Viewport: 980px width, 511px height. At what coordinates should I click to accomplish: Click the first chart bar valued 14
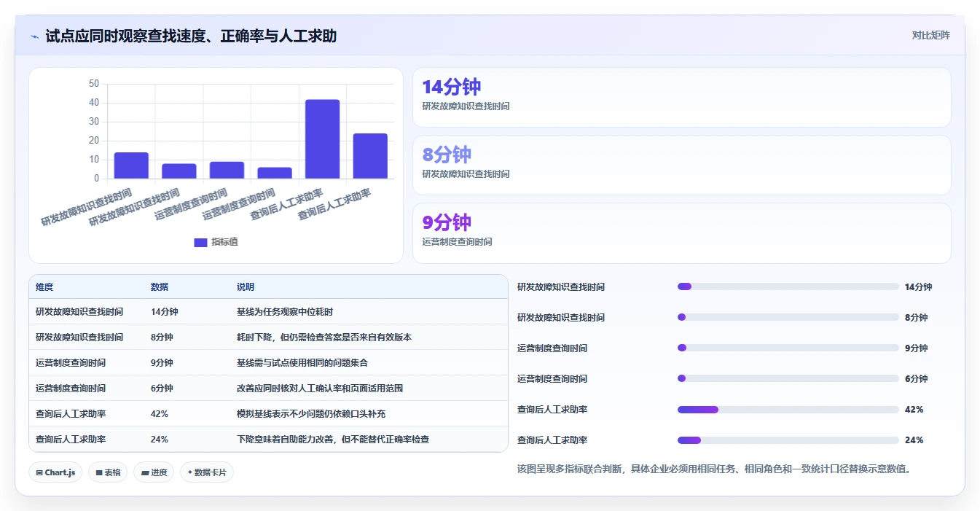(131, 165)
